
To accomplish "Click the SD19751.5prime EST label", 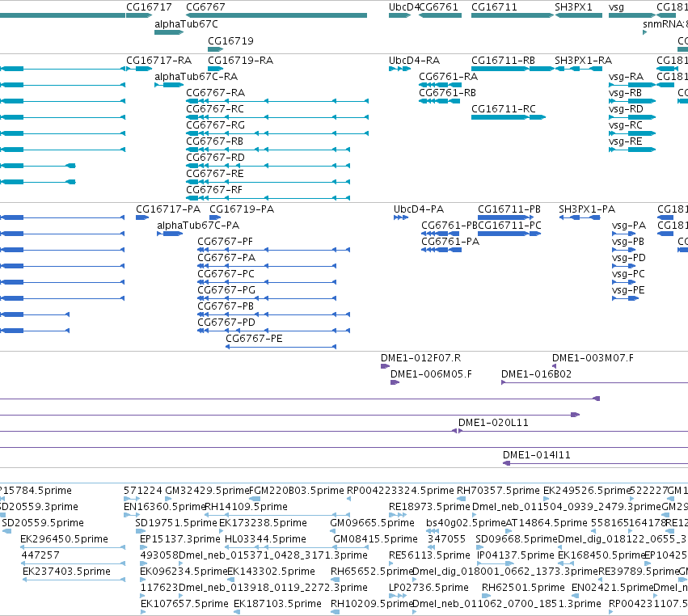I will (176, 523).
